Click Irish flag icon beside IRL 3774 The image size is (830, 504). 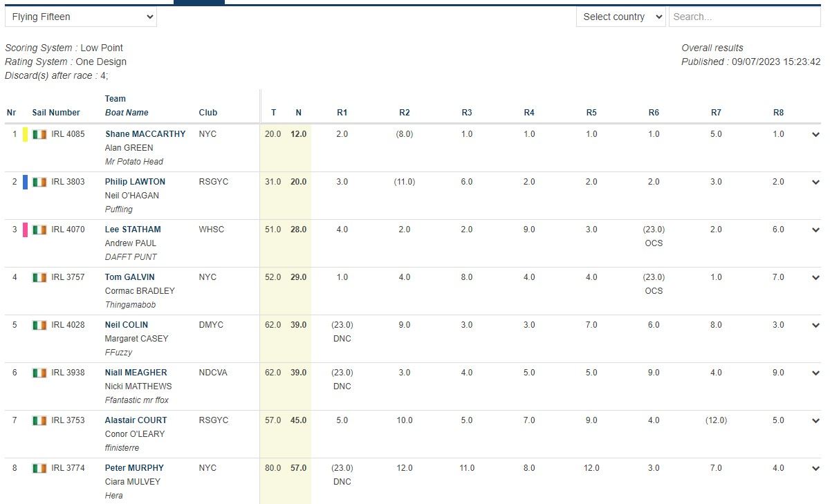[39, 468]
